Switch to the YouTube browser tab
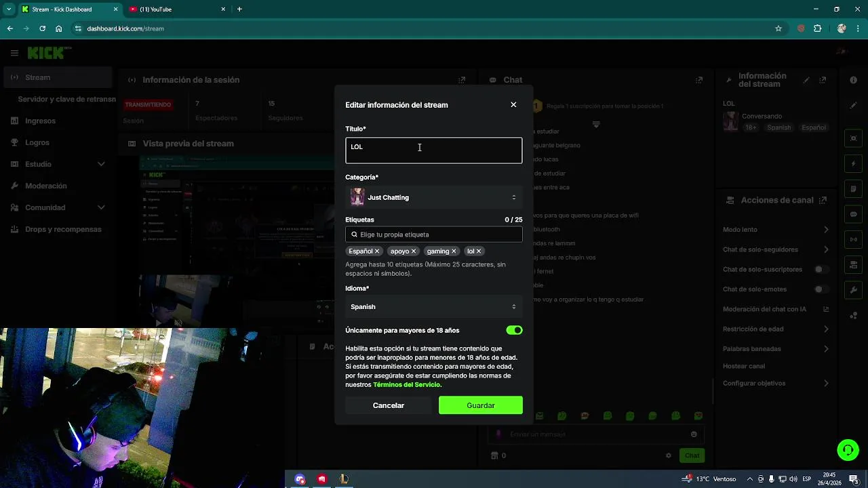868x488 pixels. [x=177, y=9]
